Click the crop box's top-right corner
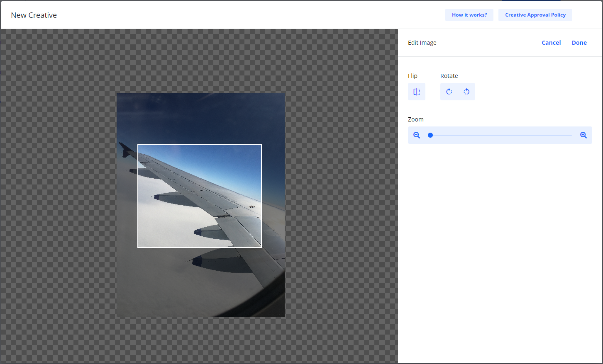Viewport: 603px width, 364px height. [x=261, y=145]
